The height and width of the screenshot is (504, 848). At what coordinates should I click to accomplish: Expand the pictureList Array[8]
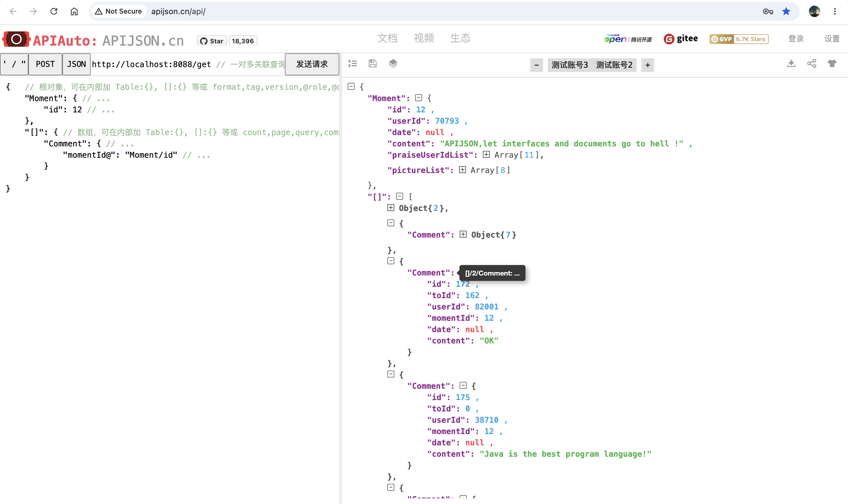click(x=463, y=170)
